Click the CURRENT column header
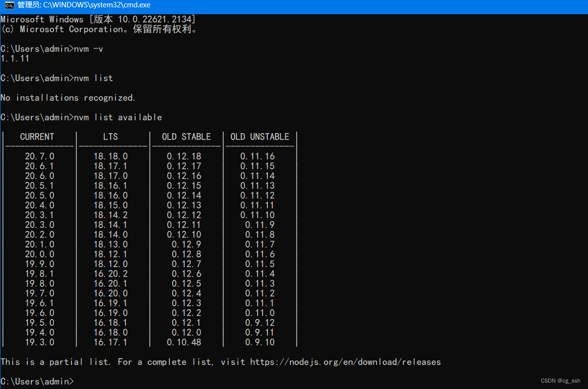The width and height of the screenshot is (588, 389). click(x=38, y=137)
